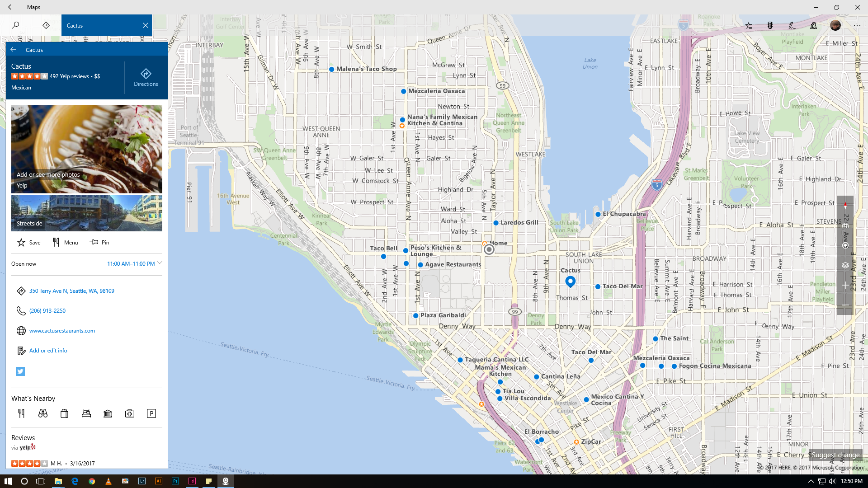This screenshot has width=868, height=488.
Task: Minimize the Cactus details panel
Action: coord(160,49)
